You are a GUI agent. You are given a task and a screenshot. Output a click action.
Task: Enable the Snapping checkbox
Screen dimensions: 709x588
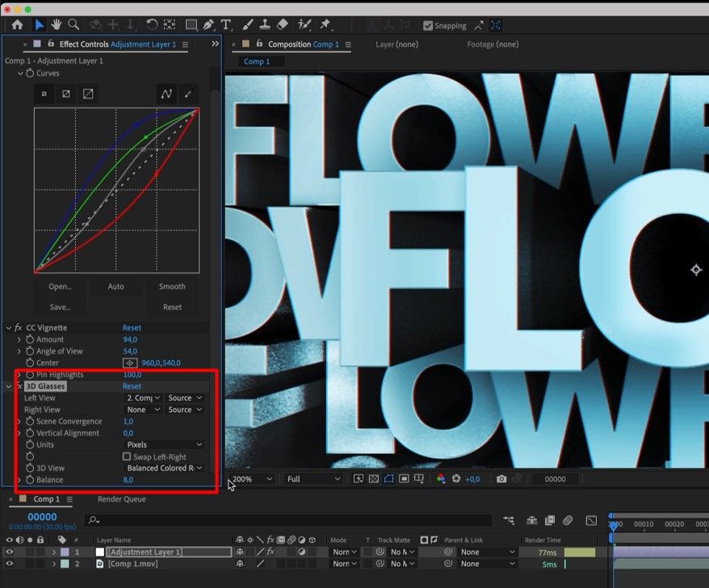pyautogui.click(x=428, y=26)
